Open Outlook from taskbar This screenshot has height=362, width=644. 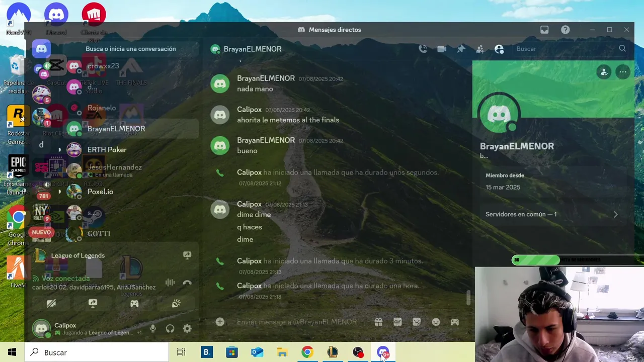click(x=257, y=352)
